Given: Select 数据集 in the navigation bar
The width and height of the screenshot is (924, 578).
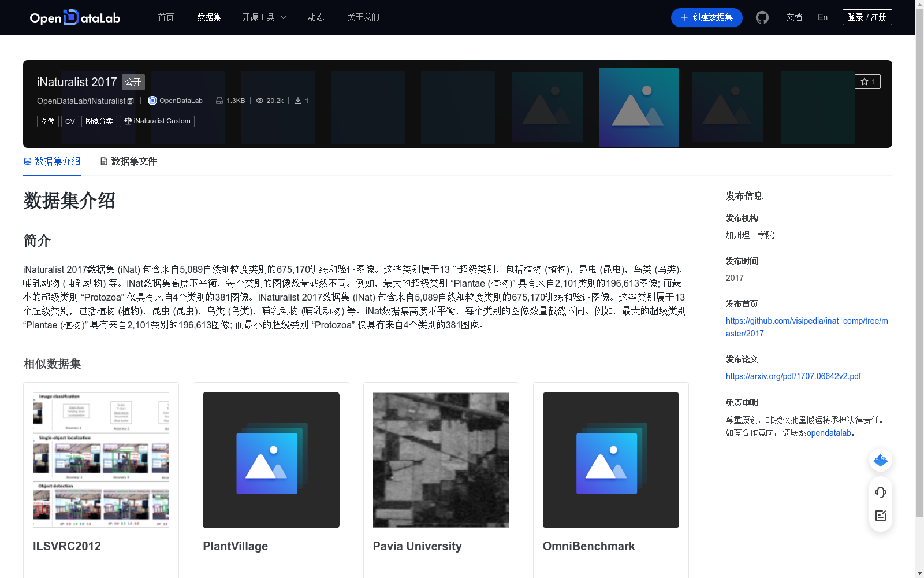Looking at the screenshot, I should click(208, 17).
